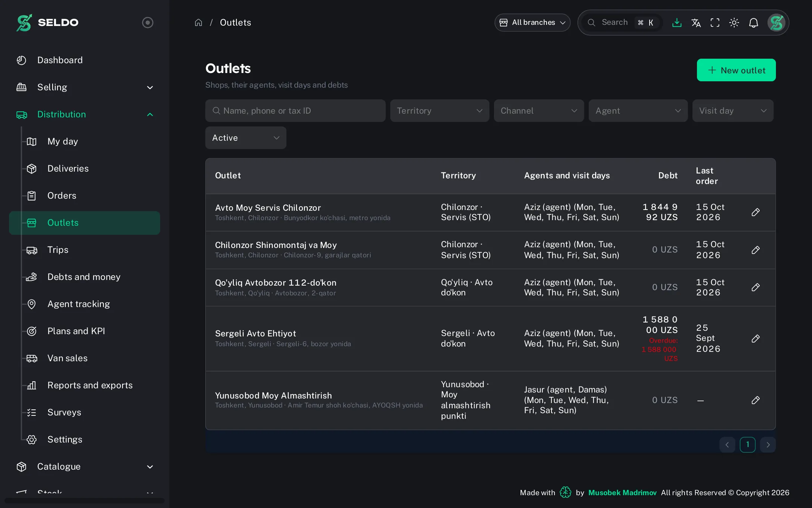The width and height of the screenshot is (812, 508).
Task: Expand the Selling menu section
Action: tap(85, 87)
